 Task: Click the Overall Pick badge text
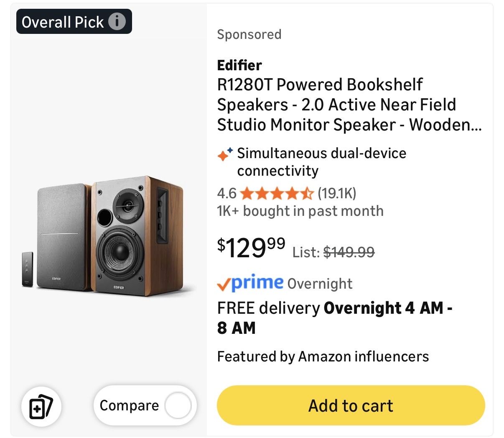pos(63,22)
